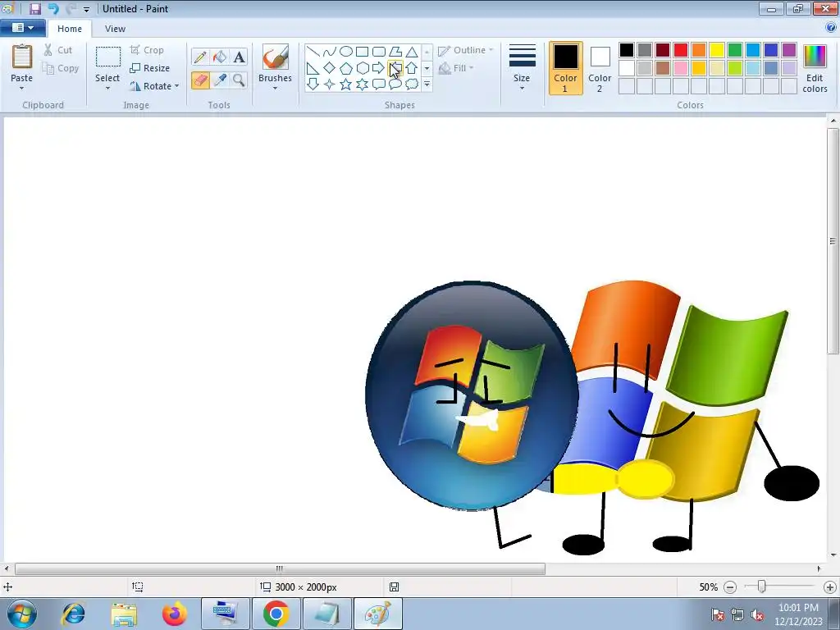Choose the Triangle shape

[x=412, y=52]
